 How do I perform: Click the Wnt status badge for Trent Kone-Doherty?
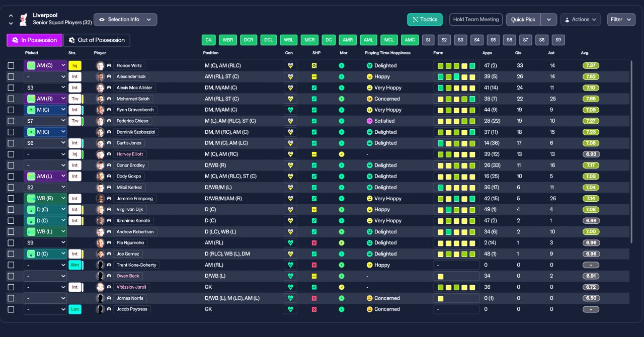(x=74, y=265)
